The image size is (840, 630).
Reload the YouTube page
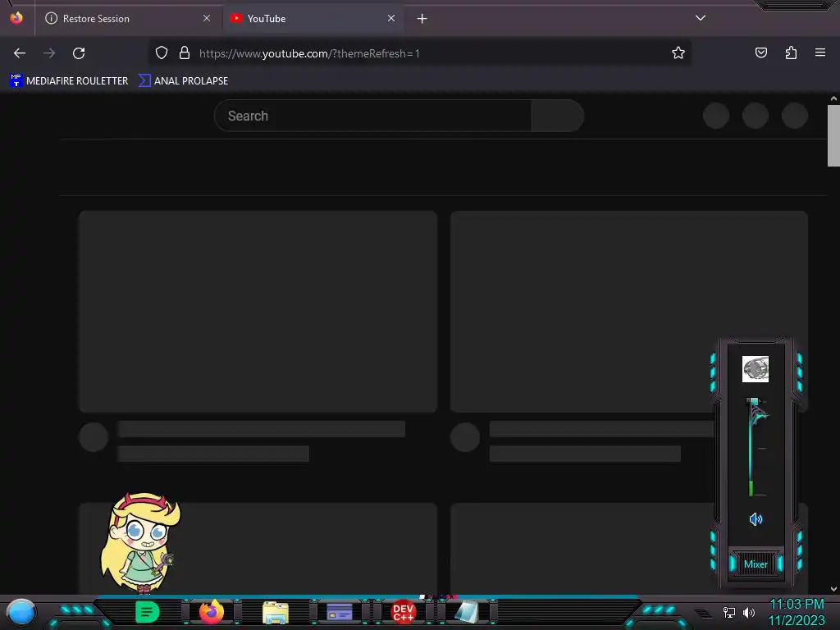coord(79,53)
